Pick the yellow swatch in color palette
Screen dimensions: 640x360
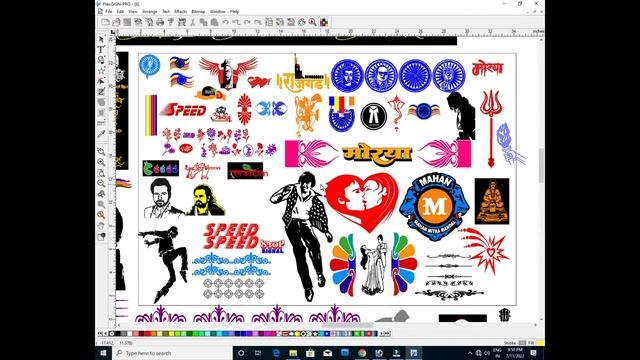click(x=171, y=333)
